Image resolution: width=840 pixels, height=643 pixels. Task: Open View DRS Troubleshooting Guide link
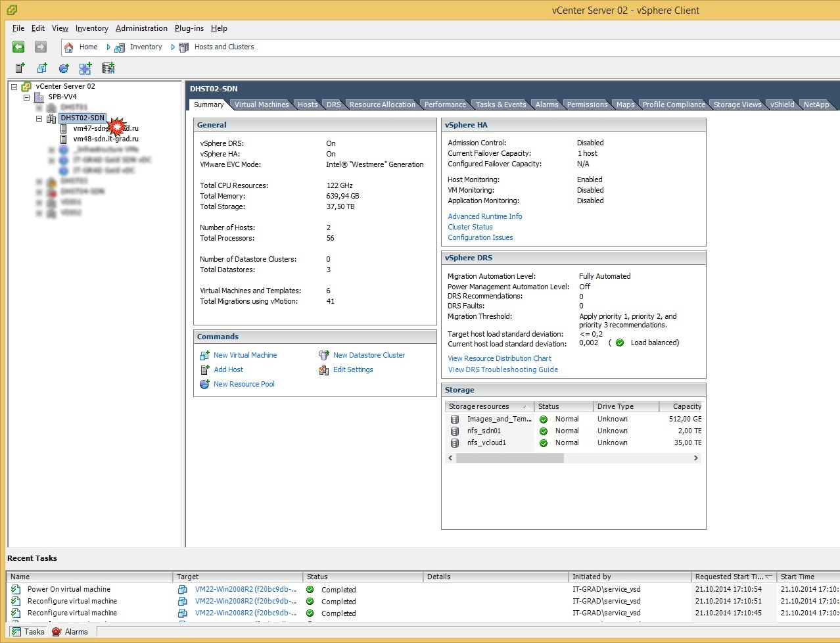tap(503, 369)
